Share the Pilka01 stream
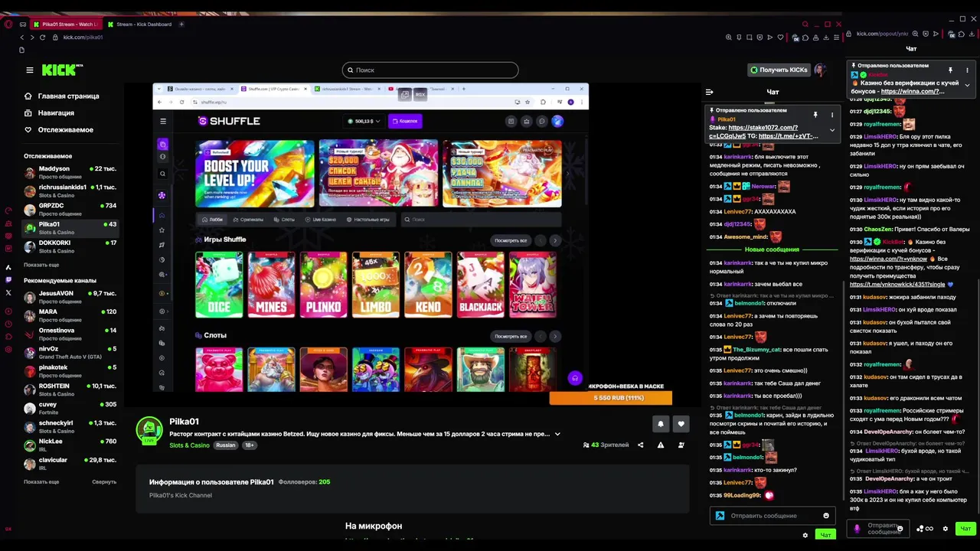 point(641,445)
